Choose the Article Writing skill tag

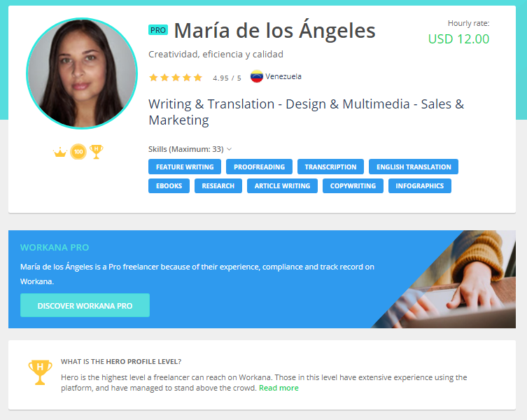(282, 185)
